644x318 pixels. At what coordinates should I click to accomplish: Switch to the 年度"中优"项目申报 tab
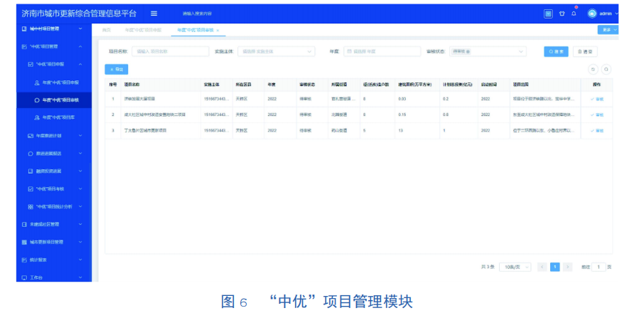click(x=144, y=31)
